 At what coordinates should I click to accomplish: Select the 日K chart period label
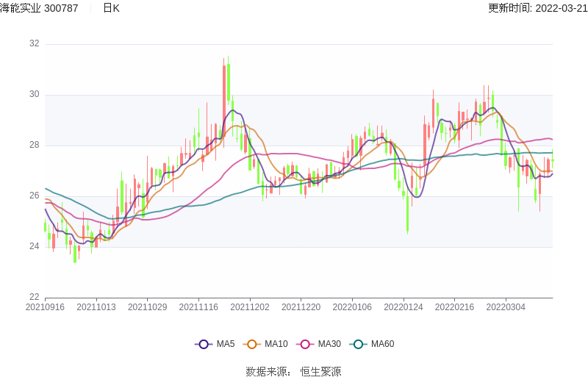point(111,8)
